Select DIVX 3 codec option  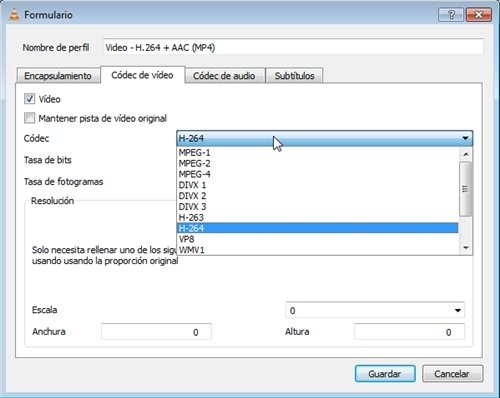pos(317,206)
